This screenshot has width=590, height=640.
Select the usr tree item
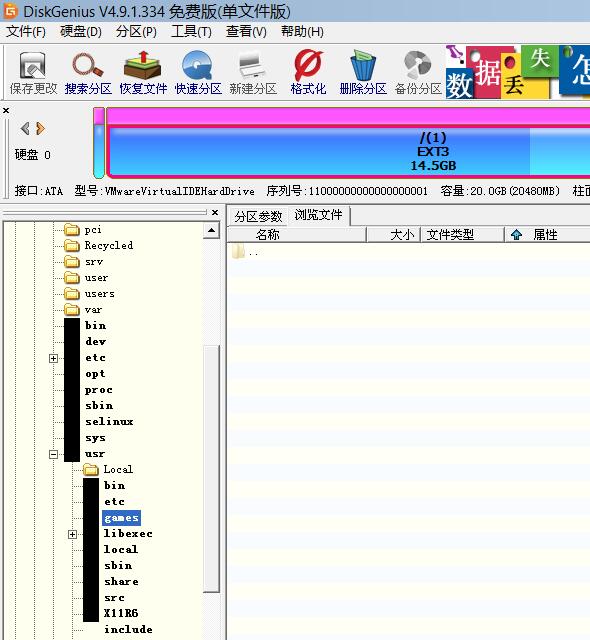click(95, 454)
